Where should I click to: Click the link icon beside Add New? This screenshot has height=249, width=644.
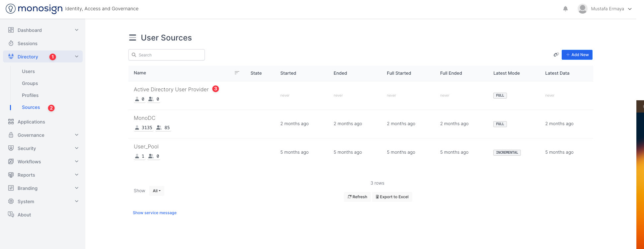tap(556, 55)
